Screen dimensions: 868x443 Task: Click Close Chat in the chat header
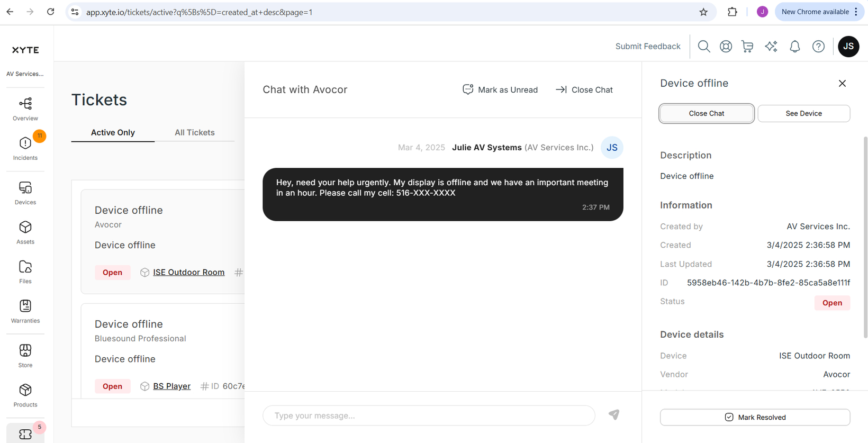pos(584,90)
